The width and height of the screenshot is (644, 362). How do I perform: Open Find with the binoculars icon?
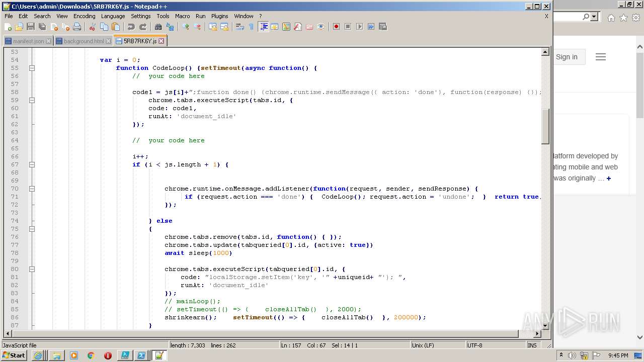coord(158,27)
